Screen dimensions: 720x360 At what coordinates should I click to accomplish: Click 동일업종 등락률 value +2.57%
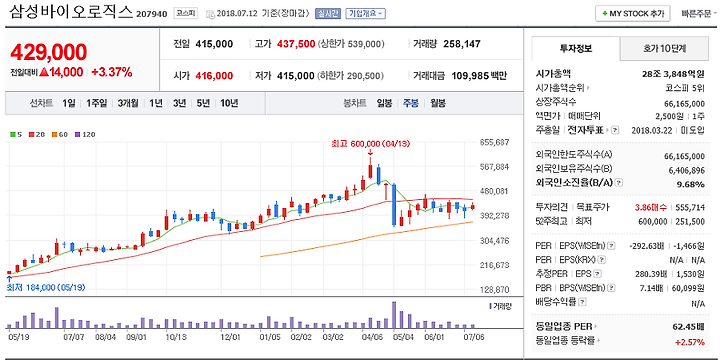tap(690, 342)
